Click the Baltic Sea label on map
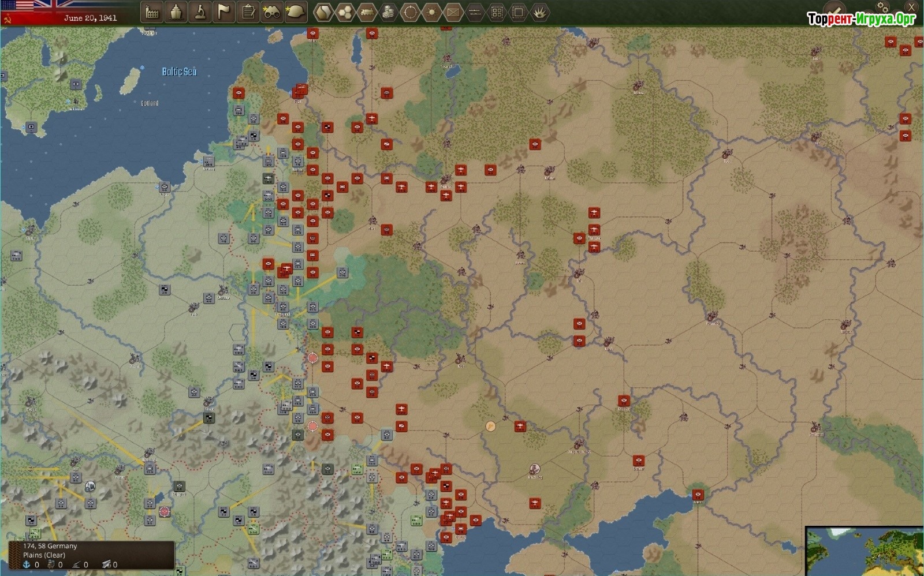Image resolution: width=924 pixels, height=576 pixels. coord(179,72)
